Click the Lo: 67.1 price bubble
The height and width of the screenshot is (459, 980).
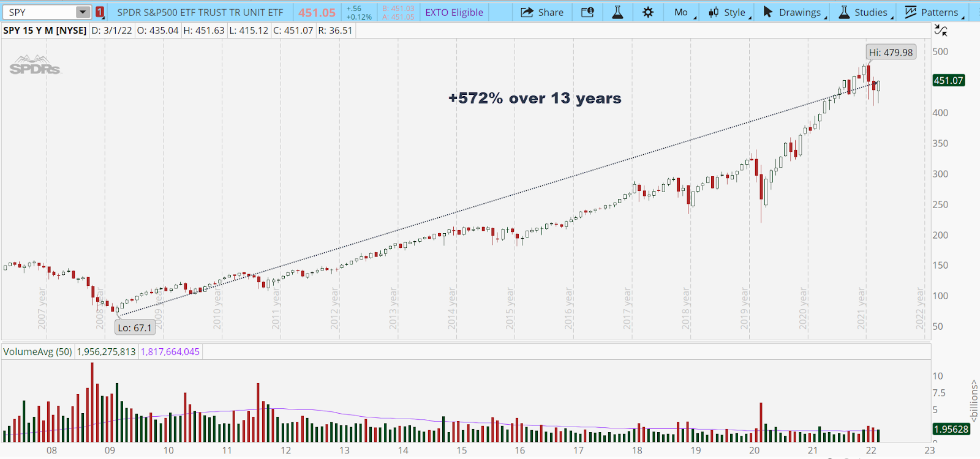click(134, 328)
